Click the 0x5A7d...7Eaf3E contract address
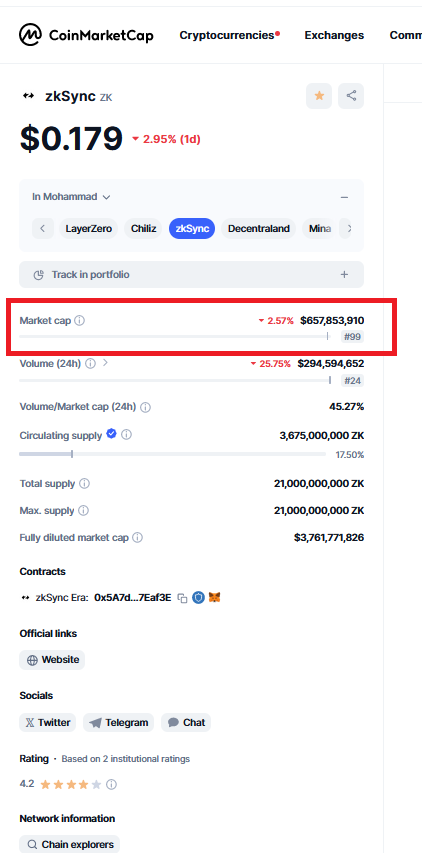The height and width of the screenshot is (853, 422). click(133, 597)
